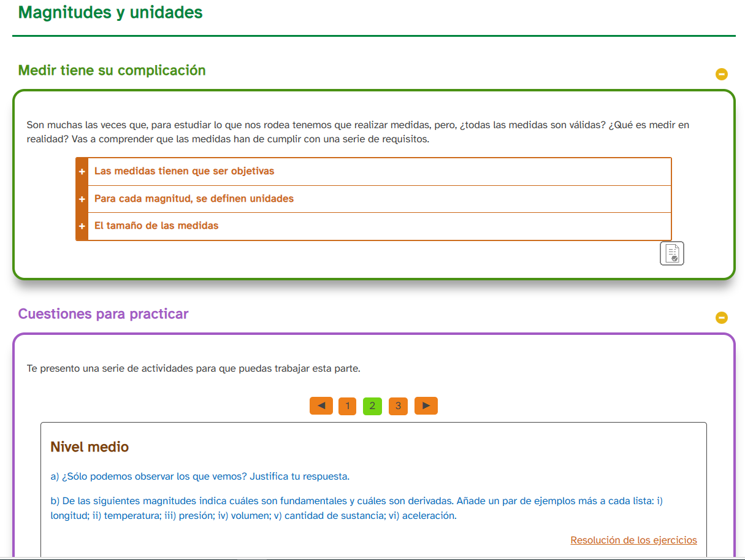The image size is (745, 560).
Task: Click the 'Magnitudes y unidades' page title
Action: tap(110, 12)
